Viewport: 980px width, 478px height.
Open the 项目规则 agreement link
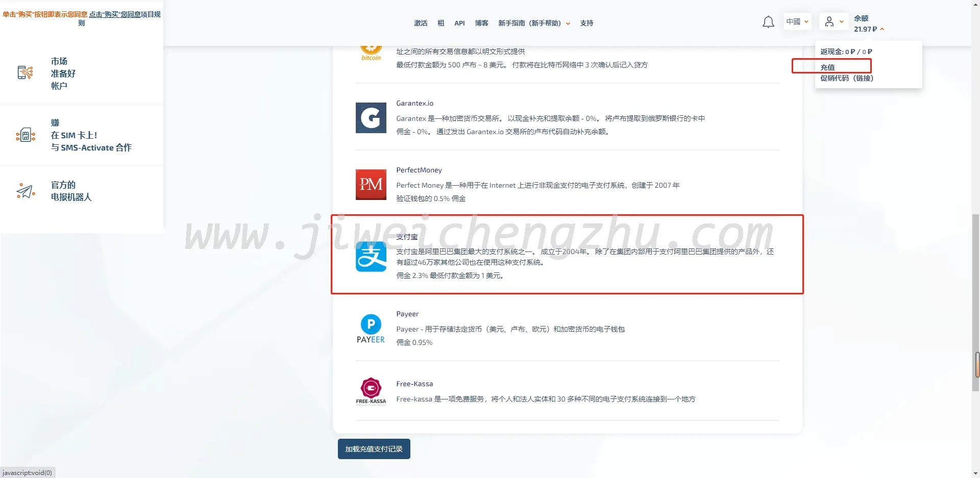click(x=125, y=15)
